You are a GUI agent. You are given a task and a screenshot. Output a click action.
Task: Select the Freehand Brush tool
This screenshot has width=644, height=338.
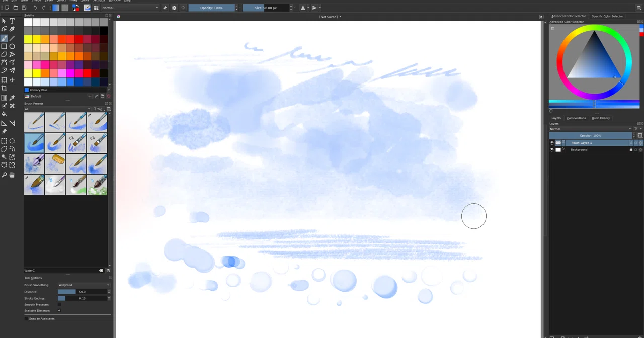point(4,38)
